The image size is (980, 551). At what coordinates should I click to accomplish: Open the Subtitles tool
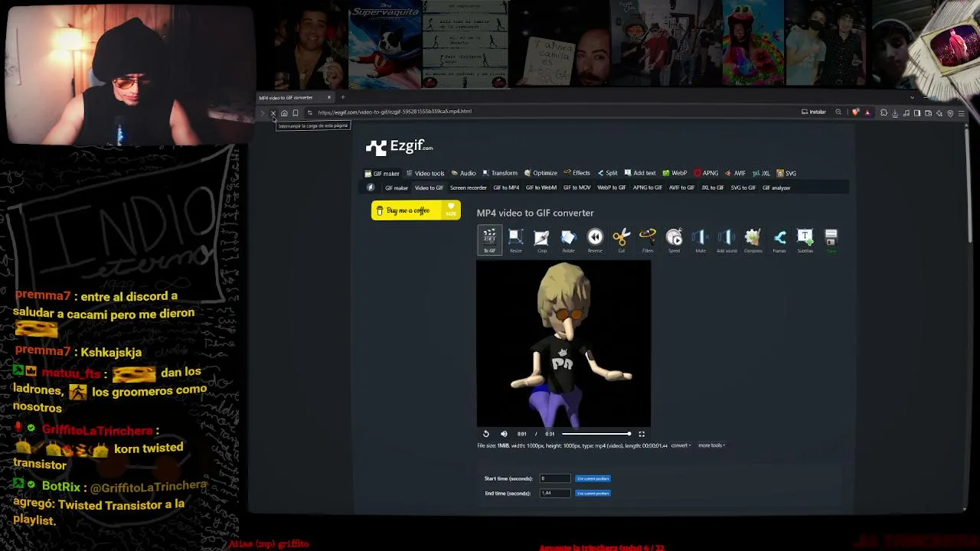(805, 240)
